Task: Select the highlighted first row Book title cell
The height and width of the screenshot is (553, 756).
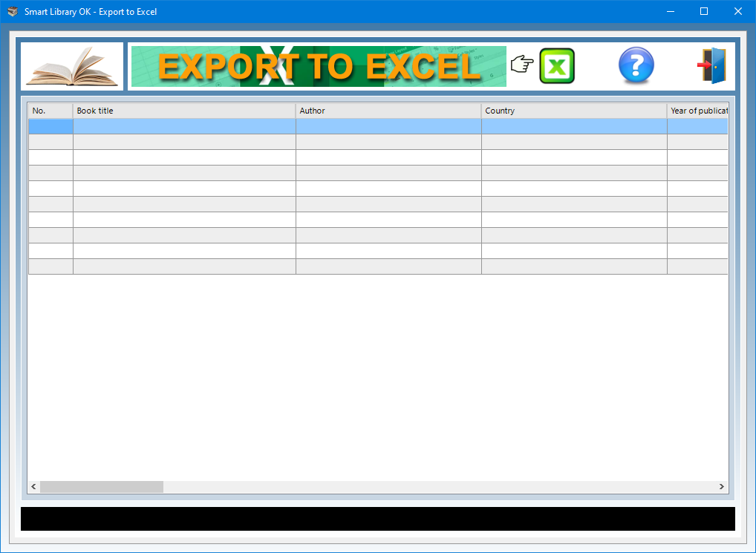Action: (184, 126)
